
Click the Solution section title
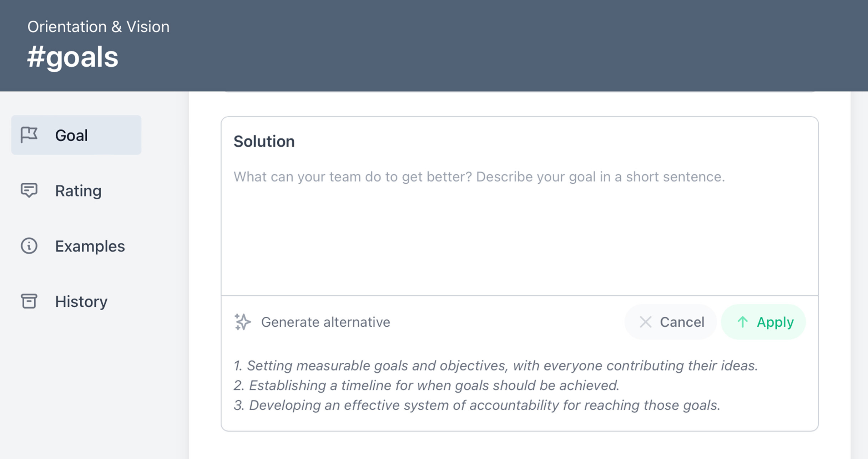[264, 141]
